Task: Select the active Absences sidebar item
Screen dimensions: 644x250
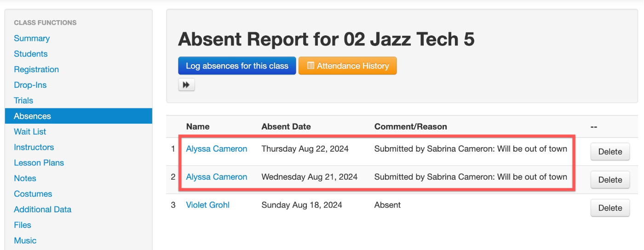Action: click(79, 116)
